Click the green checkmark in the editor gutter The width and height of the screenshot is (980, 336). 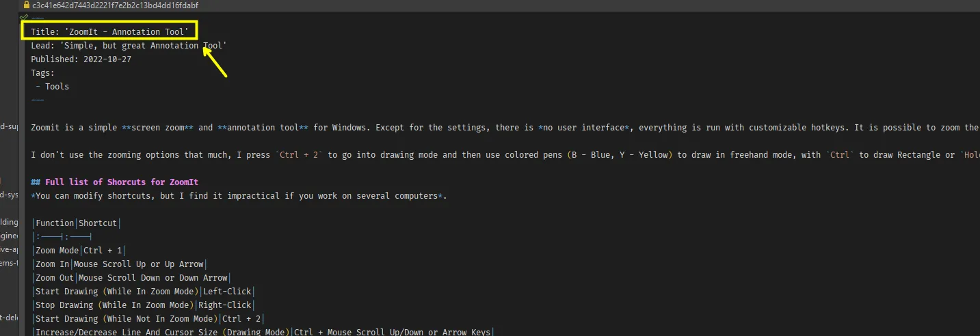tap(25, 16)
